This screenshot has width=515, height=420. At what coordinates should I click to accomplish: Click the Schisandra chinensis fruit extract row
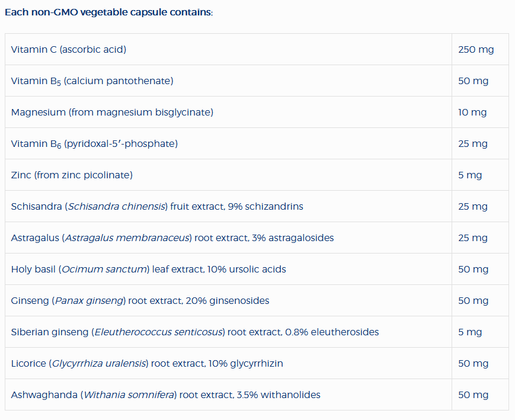tap(157, 206)
